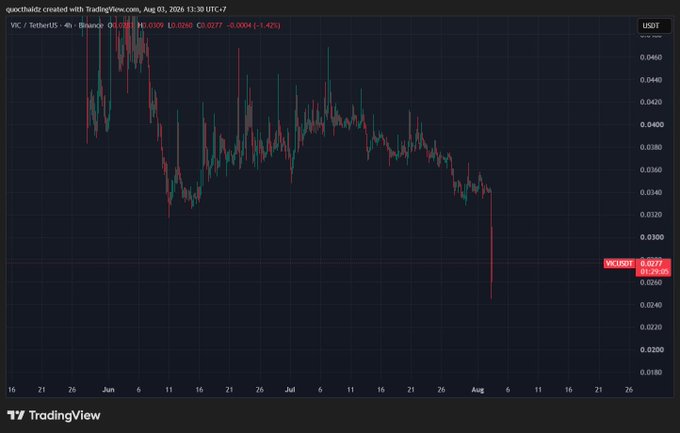
Task: Click the VICUSDT price line label
Action: pyautogui.click(x=619, y=263)
